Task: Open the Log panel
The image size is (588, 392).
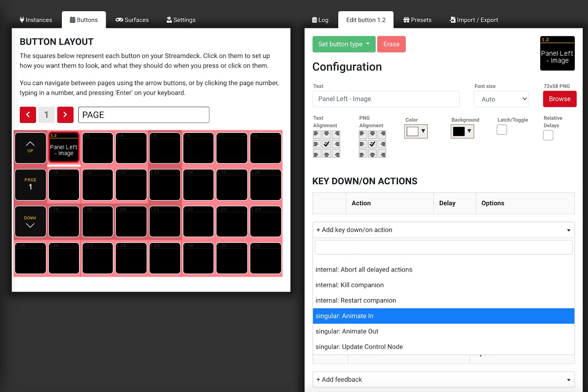Action: click(320, 20)
